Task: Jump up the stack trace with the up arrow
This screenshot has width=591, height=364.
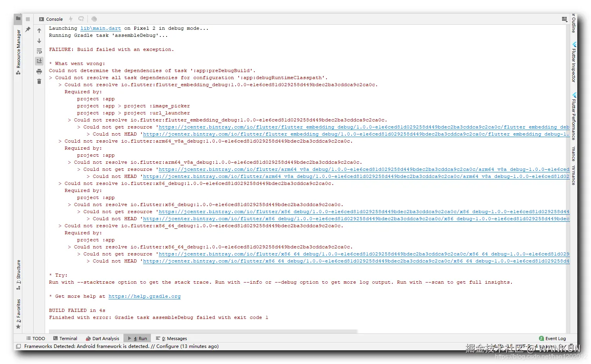Action: coord(39,31)
